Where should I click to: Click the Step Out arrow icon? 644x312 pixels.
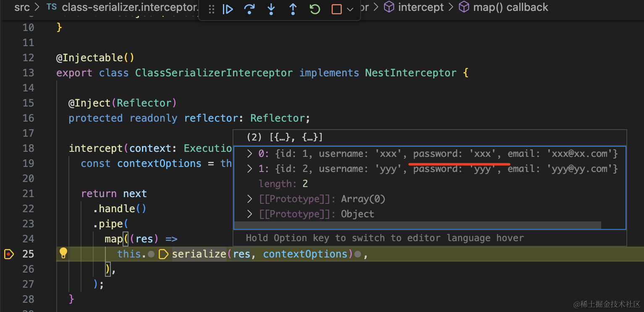coord(293,9)
